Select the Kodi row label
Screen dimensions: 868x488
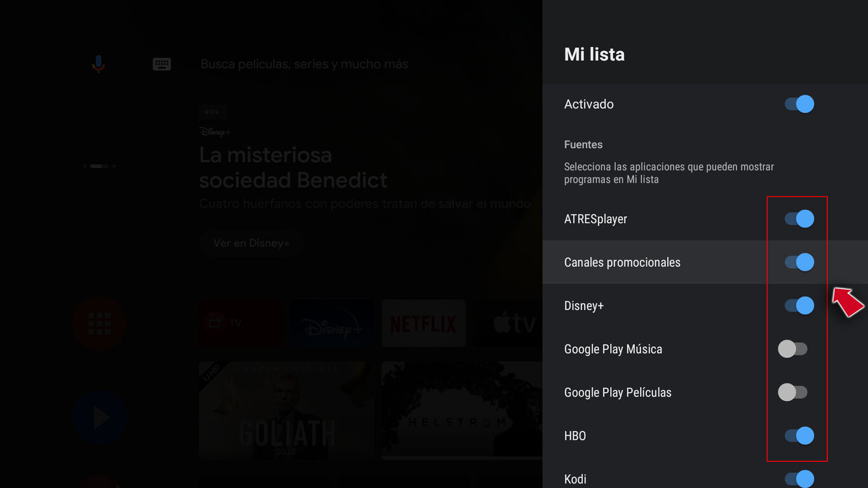575,479
